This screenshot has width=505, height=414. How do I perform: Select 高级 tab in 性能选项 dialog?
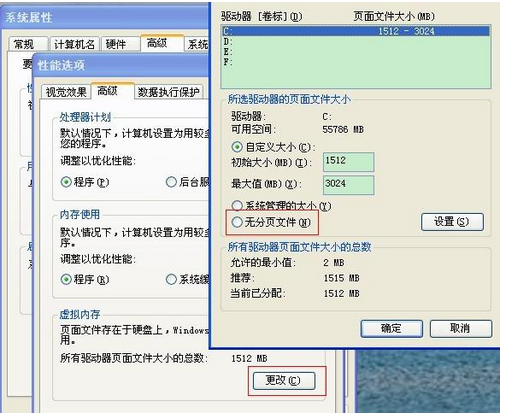coord(113,91)
